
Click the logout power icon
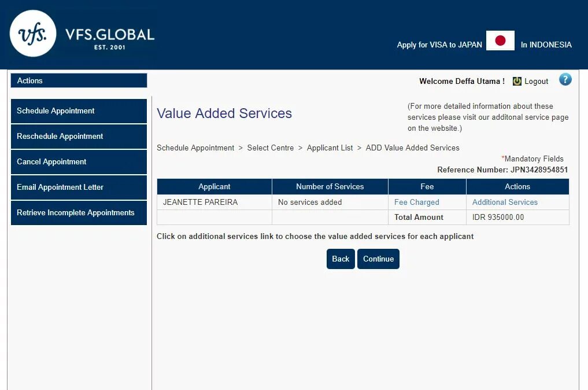point(517,81)
